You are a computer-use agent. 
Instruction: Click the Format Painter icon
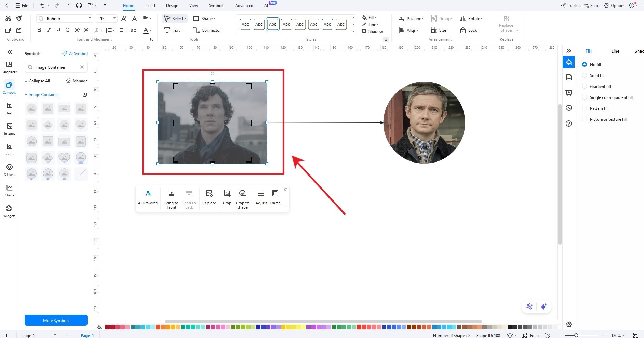point(19,18)
